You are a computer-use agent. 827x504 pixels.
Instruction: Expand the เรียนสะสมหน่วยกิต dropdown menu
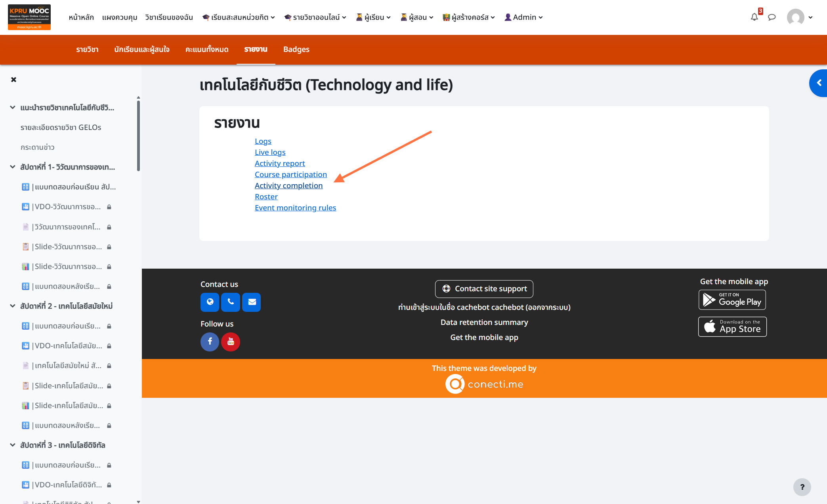tap(239, 17)
